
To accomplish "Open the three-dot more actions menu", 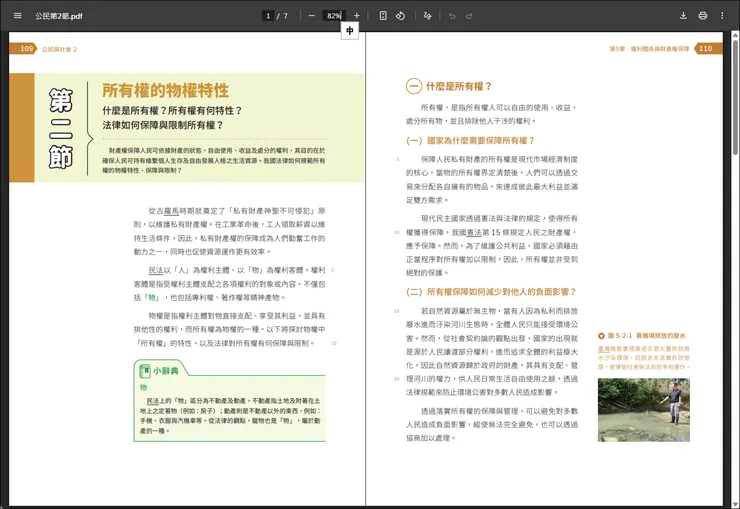I will 722,16.
